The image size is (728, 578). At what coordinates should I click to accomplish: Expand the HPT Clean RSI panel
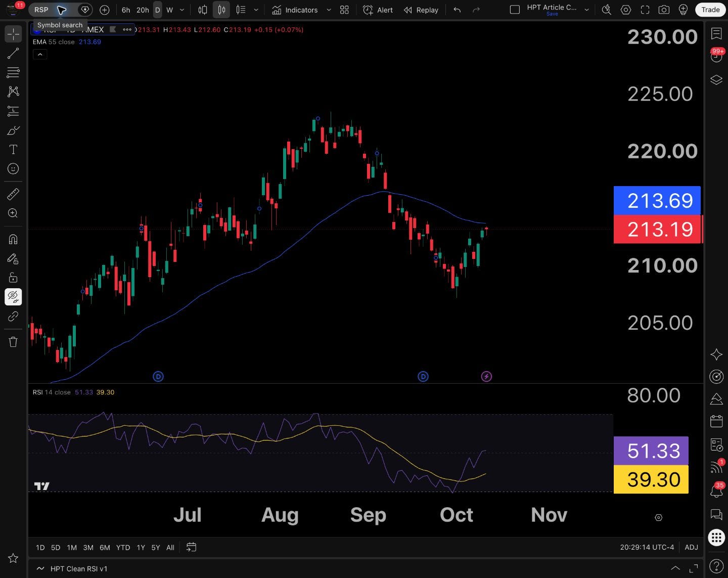tap(675, 568)
